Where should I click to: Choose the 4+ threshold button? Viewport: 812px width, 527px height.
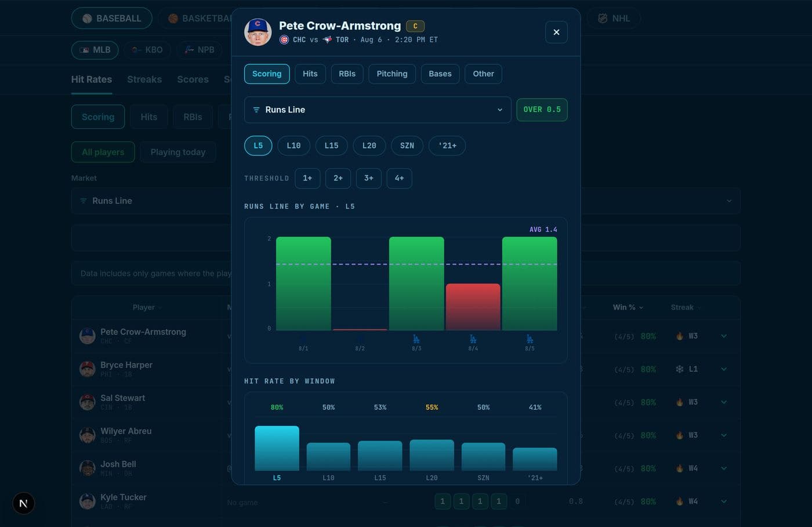(x=400, y=178)
